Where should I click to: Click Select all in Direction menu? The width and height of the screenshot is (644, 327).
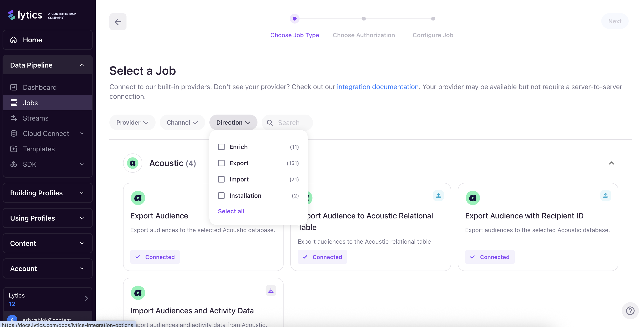[231, 211]
